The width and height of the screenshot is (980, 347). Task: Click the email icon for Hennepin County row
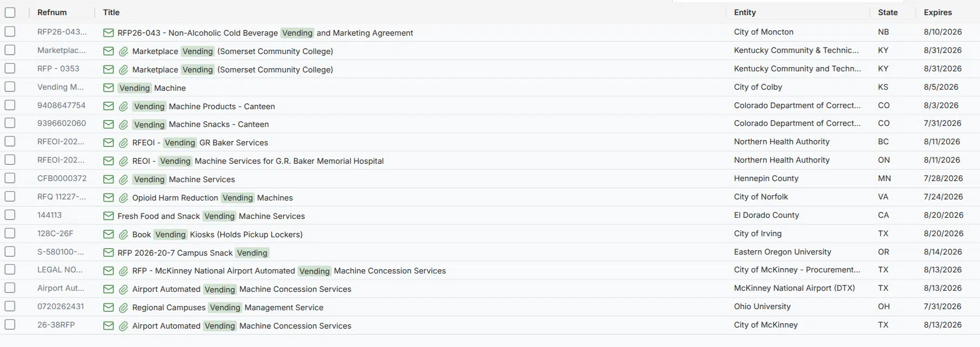click(x=108, y=179)
